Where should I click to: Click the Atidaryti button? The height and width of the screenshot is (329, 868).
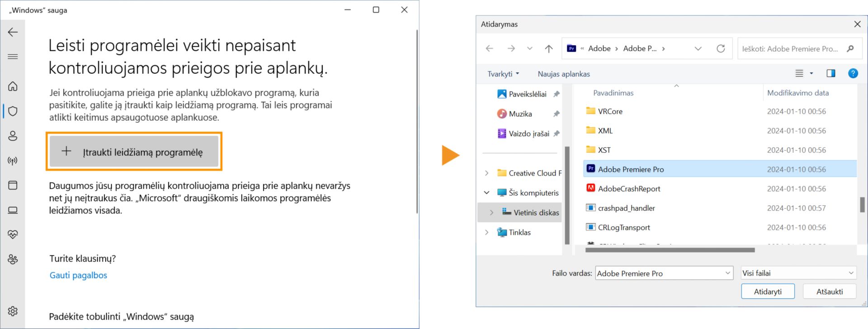[x=768, y=291]
